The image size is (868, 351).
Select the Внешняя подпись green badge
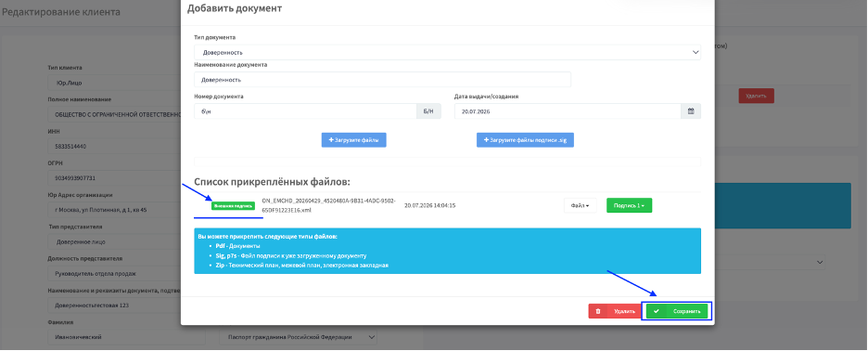tap(233, 206)
